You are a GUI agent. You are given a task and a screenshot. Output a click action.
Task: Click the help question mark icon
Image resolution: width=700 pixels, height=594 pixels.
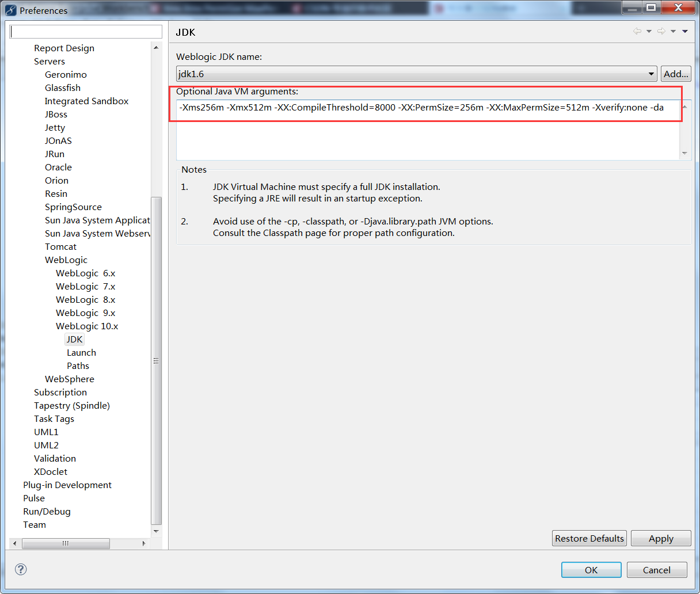point(21,569)
